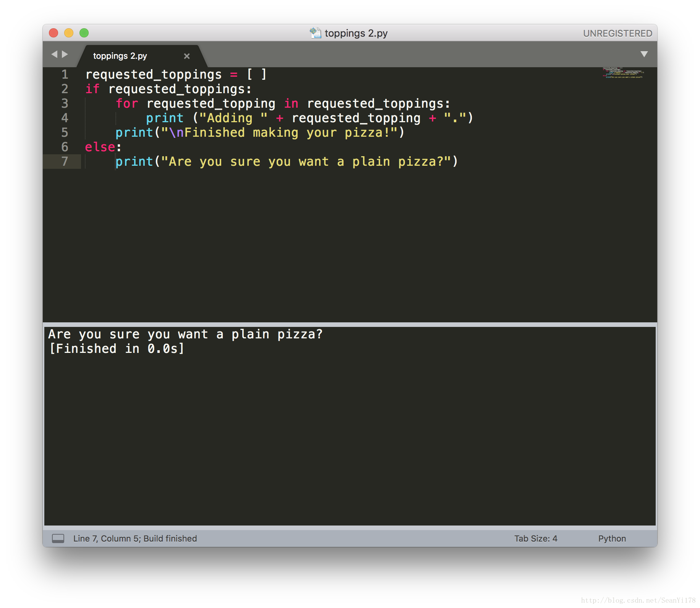This screenshot has width=700, height=608.
Task: Select the toppings 2.py tab
Action: tap(142, 56)
